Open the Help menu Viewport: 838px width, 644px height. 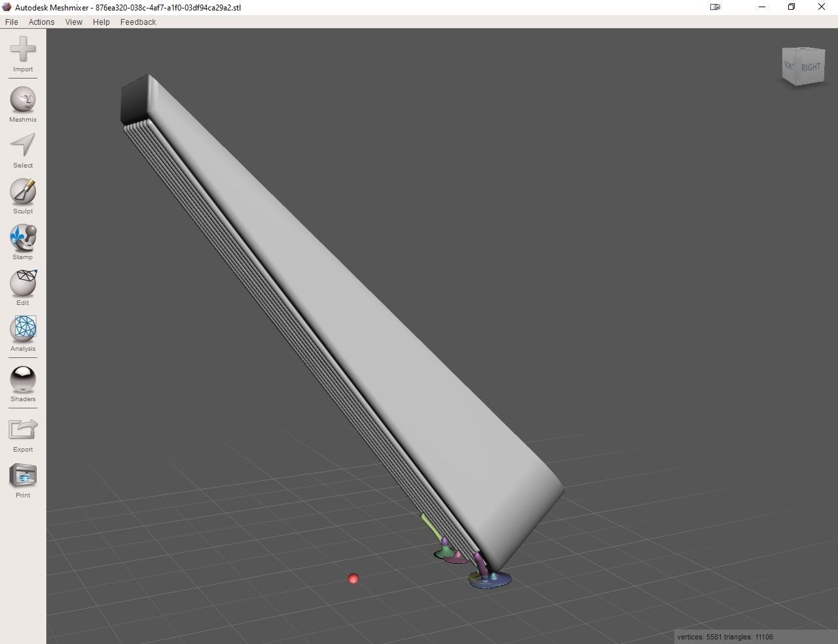(x=101, y=22)
